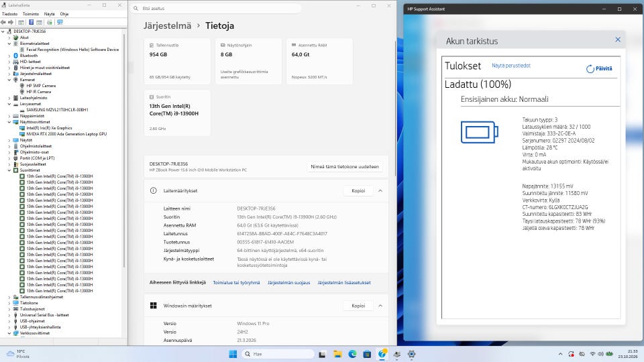Viewport: 644px width, 362px height.
Task: Open the Tiedosto menu in Laitehallinta
Action: coord(10,14)
